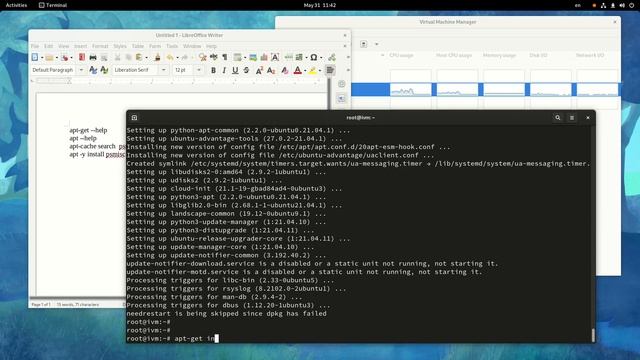Toggle Bold formatting in Writer
The image size is (640, 360).
tap(213, 70)
